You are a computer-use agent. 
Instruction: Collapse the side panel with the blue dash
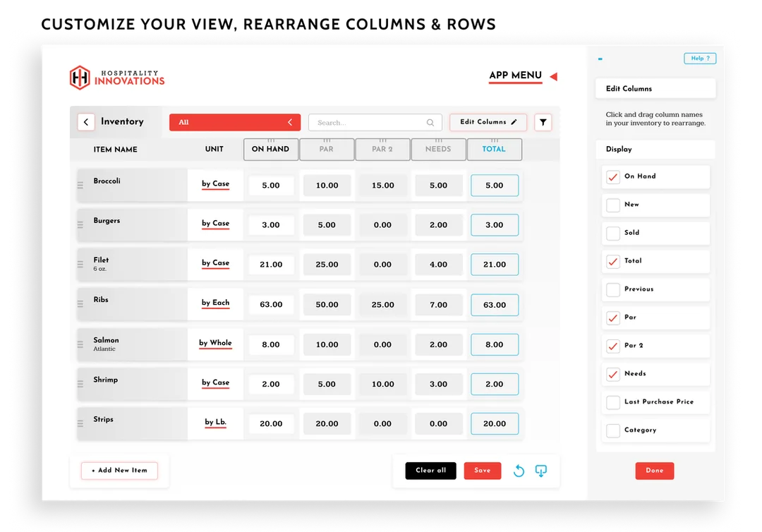(600, 59)
